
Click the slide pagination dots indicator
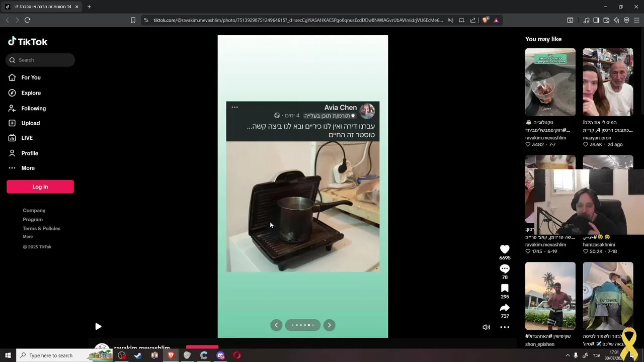click(x=303, y=325)
